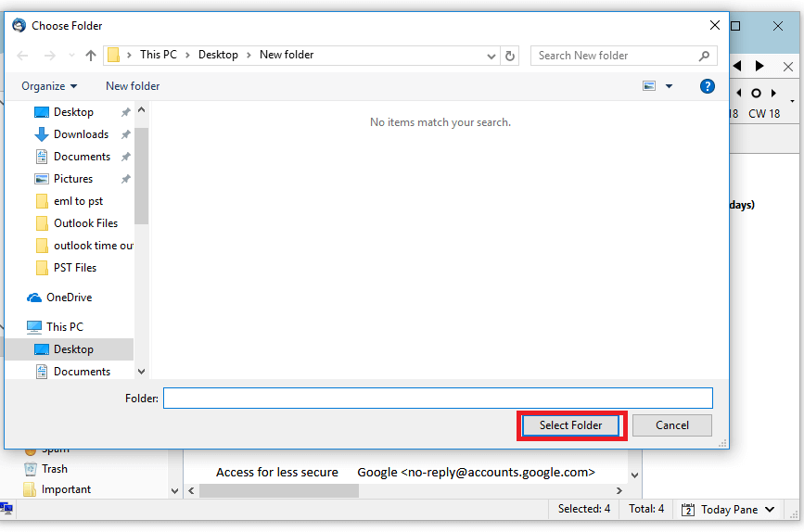This screenshot has height=532, width=804.
Task: Select OneDrive in navigation pane
Action: [69, 298]
